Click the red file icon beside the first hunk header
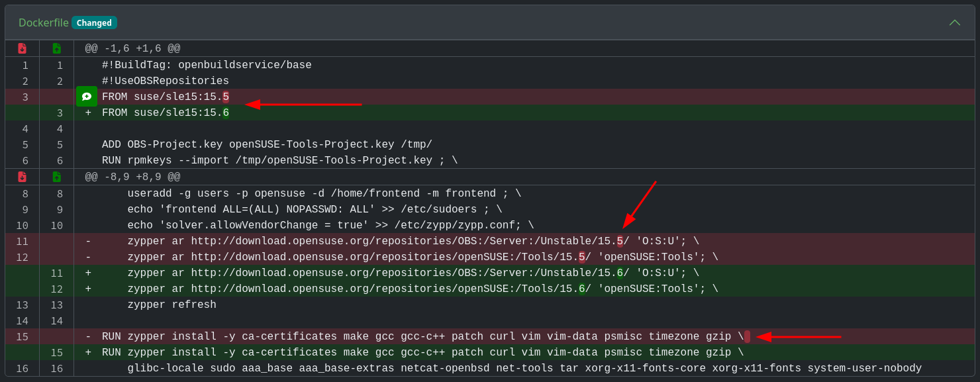This screenshot has width=980, height=382. pos(22,48)
